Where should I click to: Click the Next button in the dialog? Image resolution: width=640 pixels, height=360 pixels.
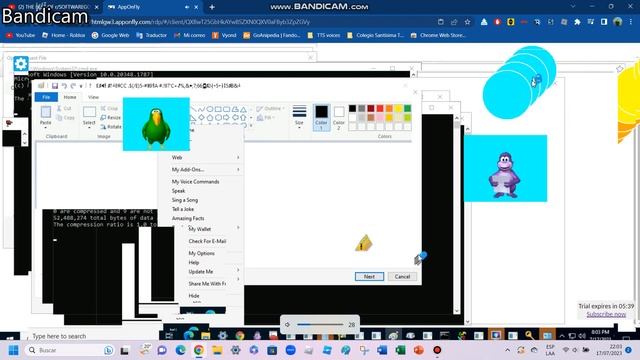369,277
